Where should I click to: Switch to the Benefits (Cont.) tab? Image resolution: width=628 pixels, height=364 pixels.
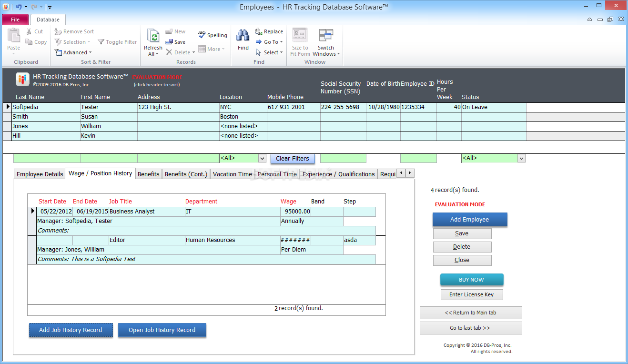point(186,174)
